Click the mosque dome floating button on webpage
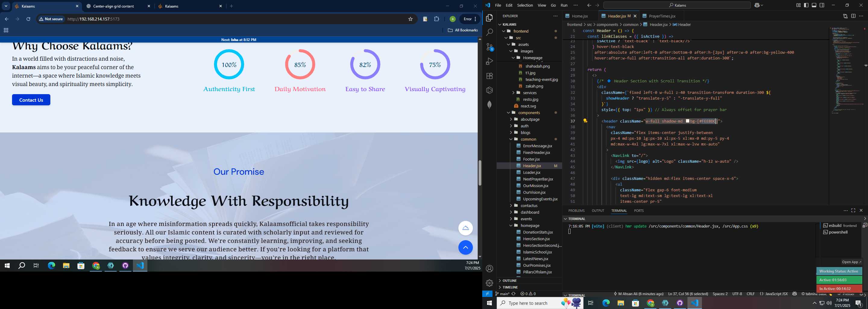Screen dimensions: 868x309 pyautogui.click(x=465, y=228)
